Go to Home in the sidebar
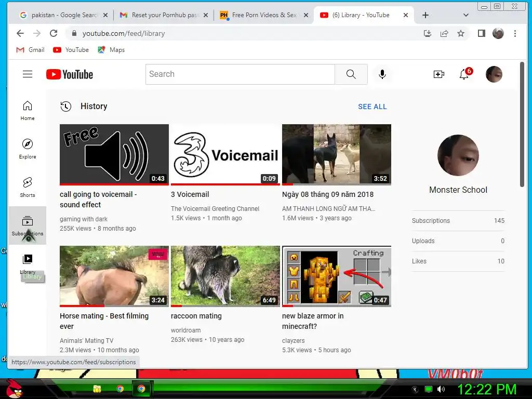The height and width of the screenshot is (399, 532). pos(28,111)
